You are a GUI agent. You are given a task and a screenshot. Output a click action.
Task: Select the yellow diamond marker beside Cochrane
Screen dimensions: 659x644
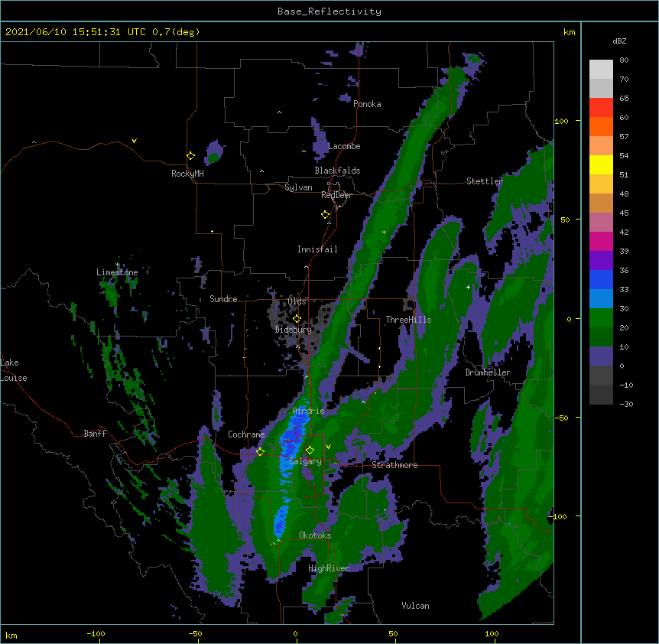point(260,452)
